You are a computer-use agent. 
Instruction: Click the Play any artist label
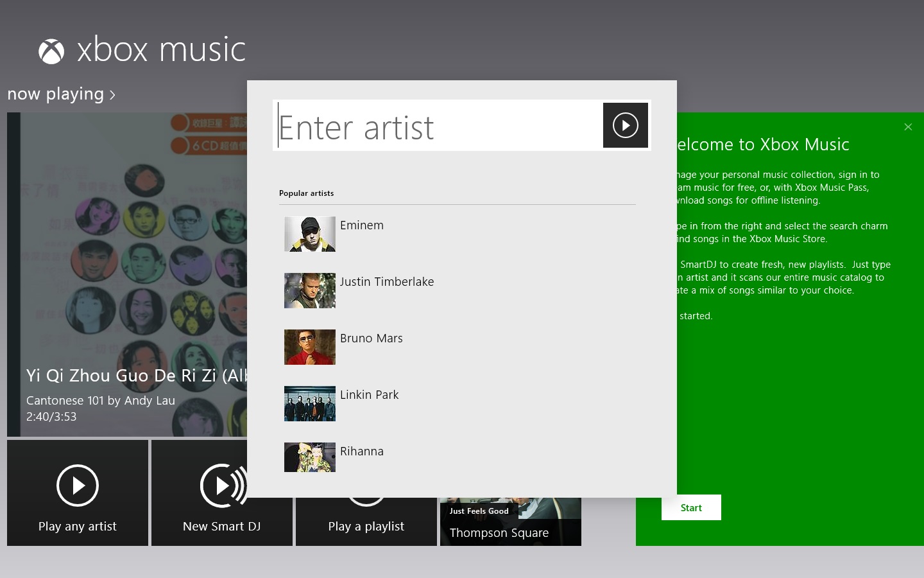click(x=78, y=527)
